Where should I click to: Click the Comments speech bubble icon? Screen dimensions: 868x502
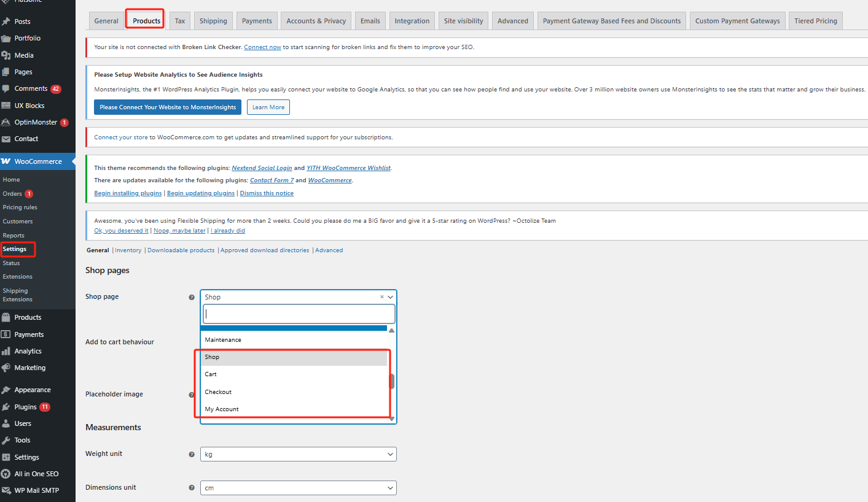coord(6,88)
